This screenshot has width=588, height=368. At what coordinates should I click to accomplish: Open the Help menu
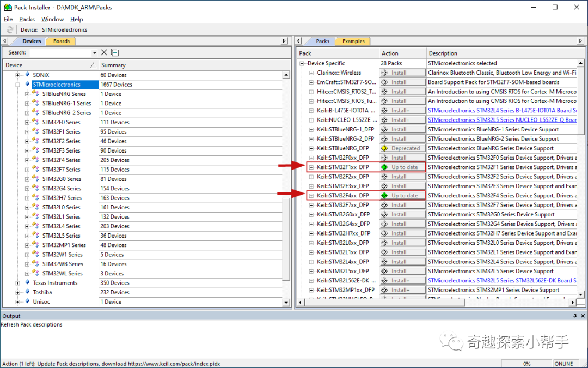(77, 19)
